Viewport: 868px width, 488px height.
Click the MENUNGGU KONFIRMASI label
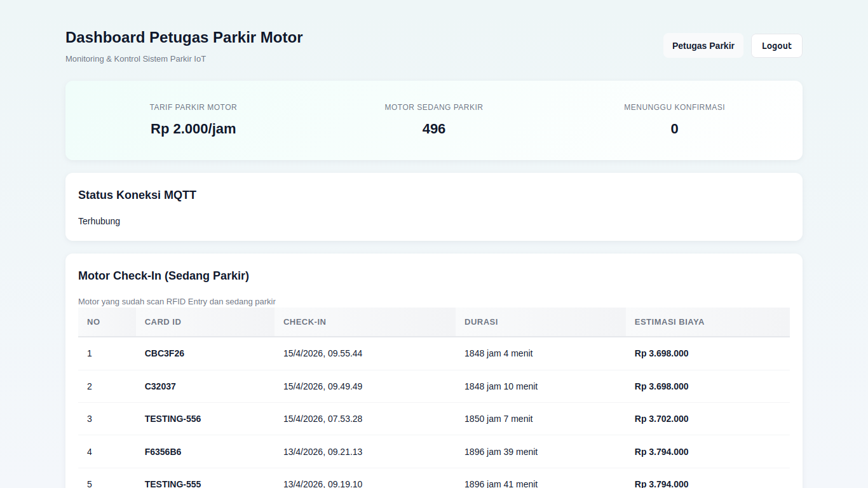pos(674,107)
